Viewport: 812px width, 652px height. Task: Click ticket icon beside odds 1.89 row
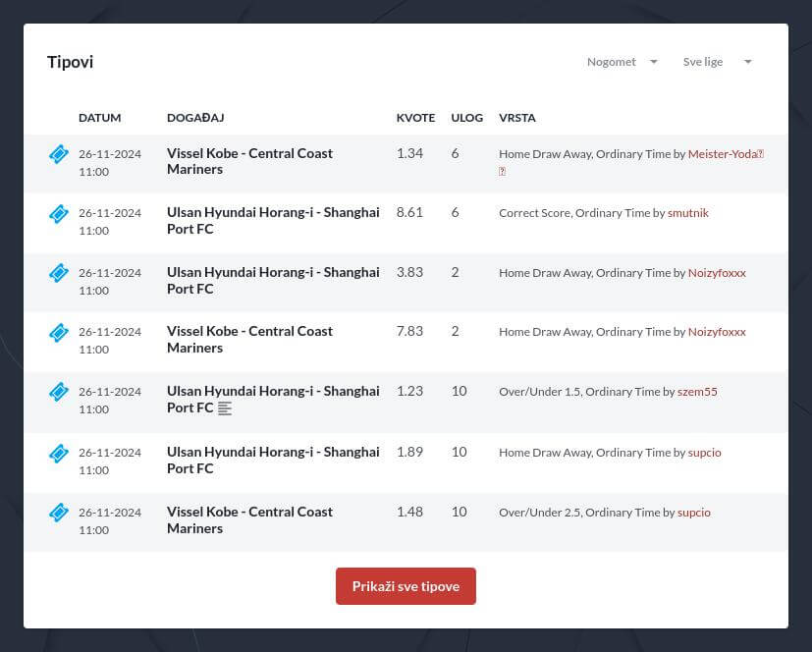59,453
